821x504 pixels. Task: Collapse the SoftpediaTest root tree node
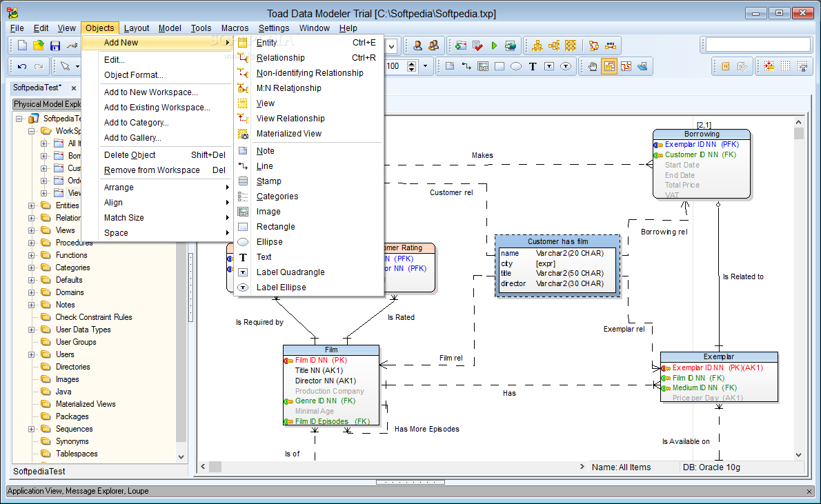point(19,119)
